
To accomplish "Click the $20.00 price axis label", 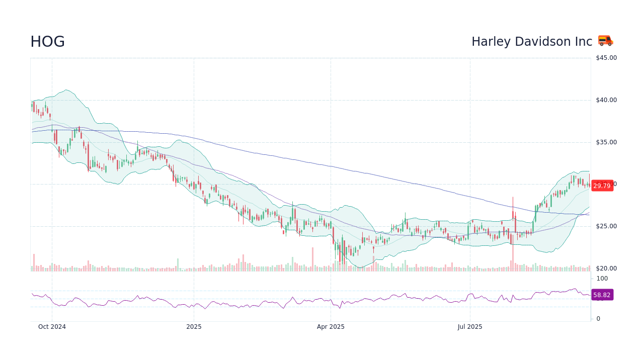I will 606,268.
